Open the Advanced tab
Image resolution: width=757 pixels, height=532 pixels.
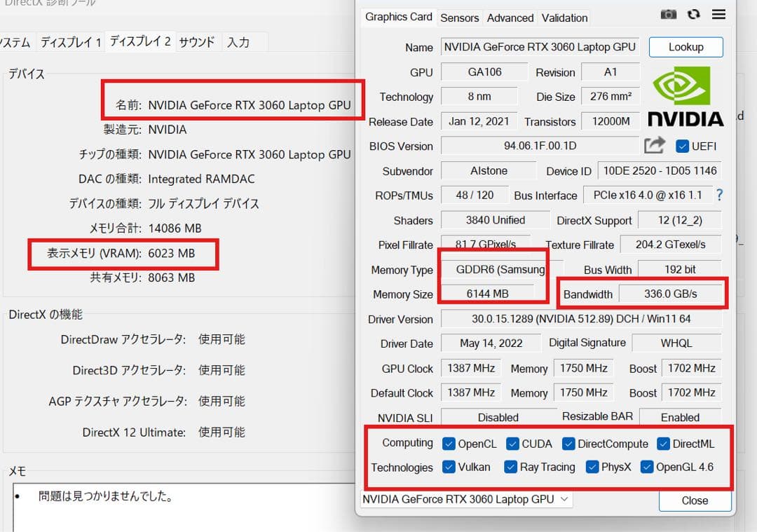[x=510, y=18]
